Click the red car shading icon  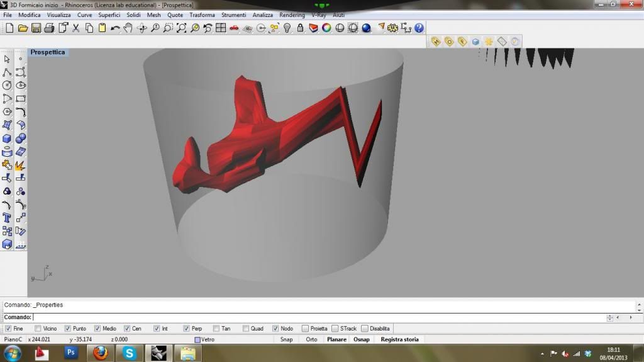tap(234, 28)
